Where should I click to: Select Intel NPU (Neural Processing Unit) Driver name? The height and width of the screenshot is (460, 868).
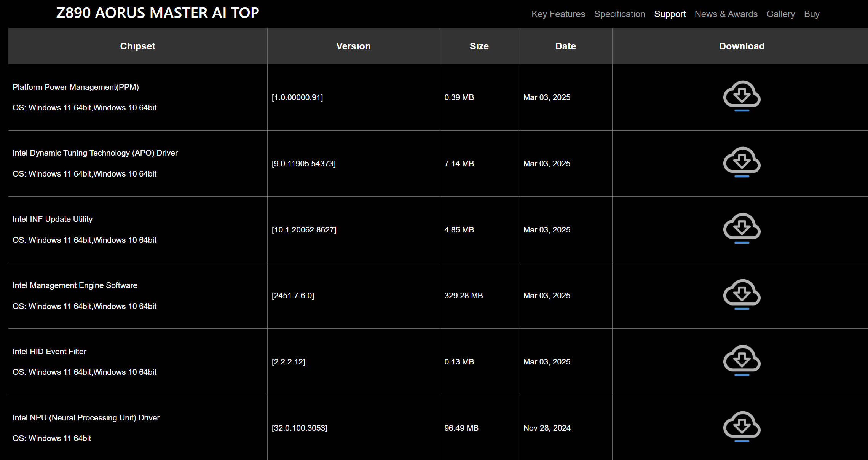click(x=86, y=418)
